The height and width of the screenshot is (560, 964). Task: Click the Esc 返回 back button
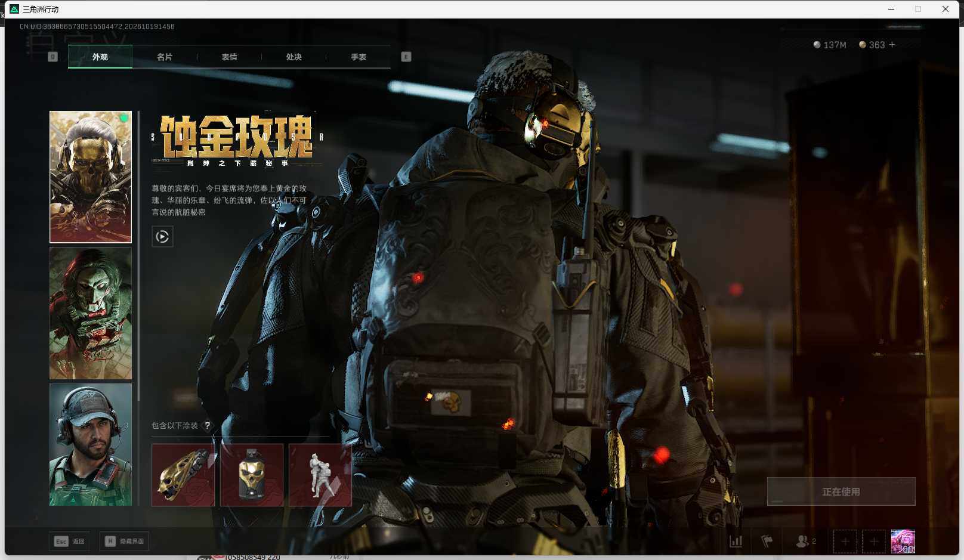69,542
